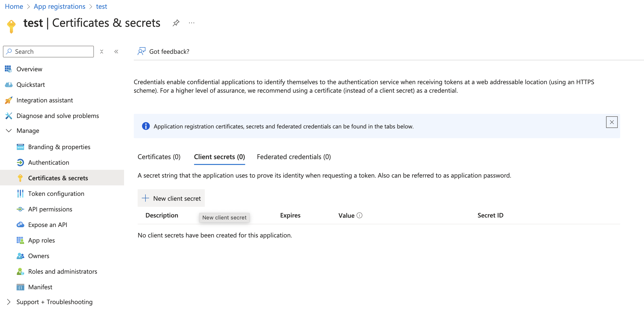Dismiss the blue information banner
This screenshot has width=644, height=326.
pos(611,122)
